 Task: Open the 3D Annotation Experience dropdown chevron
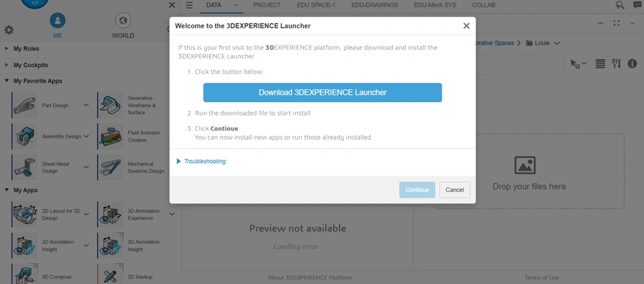coord(172,214)
